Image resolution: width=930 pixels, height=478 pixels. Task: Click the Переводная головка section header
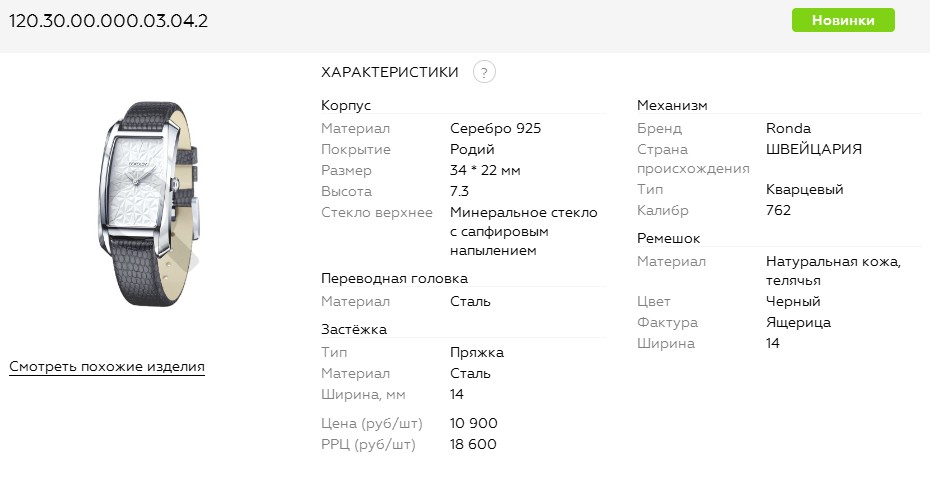coord(394,278)
